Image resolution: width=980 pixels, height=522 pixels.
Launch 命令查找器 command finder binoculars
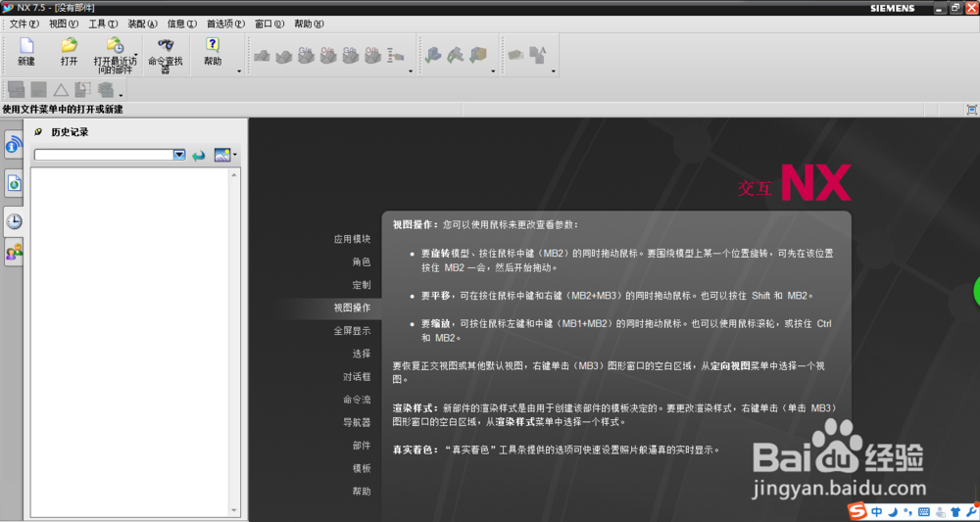tap(165, 55)
